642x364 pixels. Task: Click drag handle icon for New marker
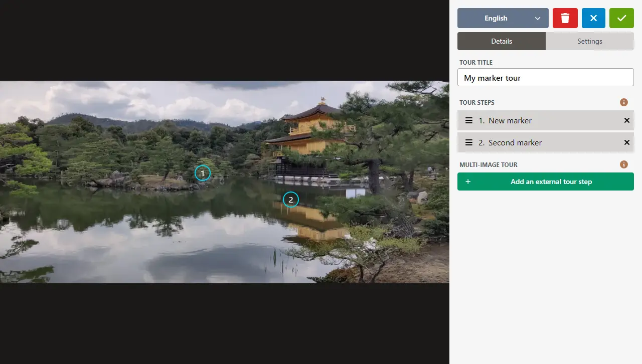468,120
